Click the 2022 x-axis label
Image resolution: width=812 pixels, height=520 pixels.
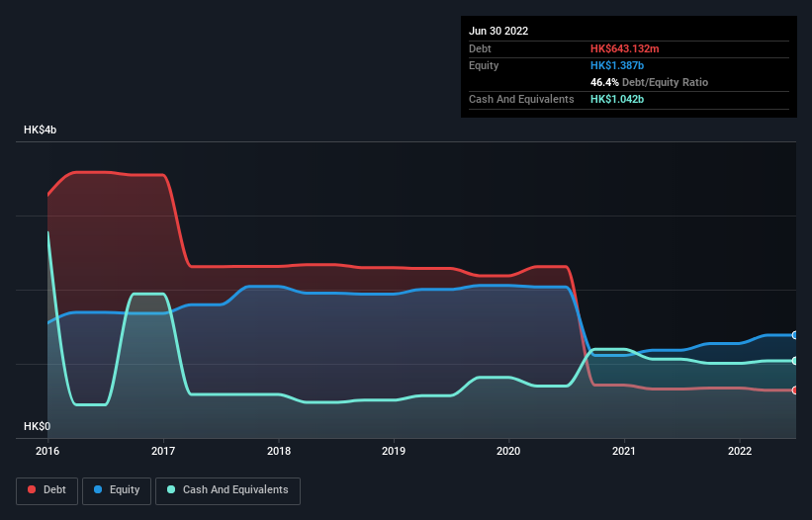740,451
